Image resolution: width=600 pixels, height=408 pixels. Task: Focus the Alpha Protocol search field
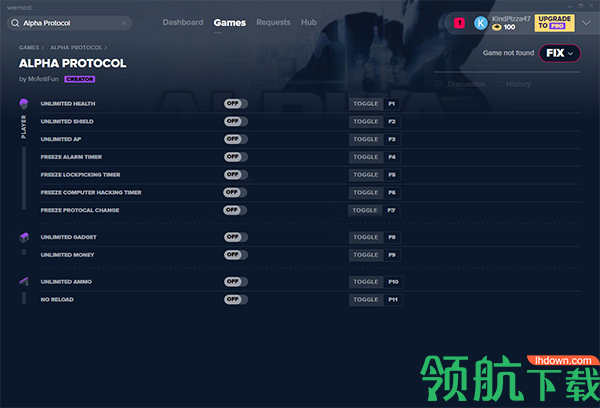coord(69,23)
